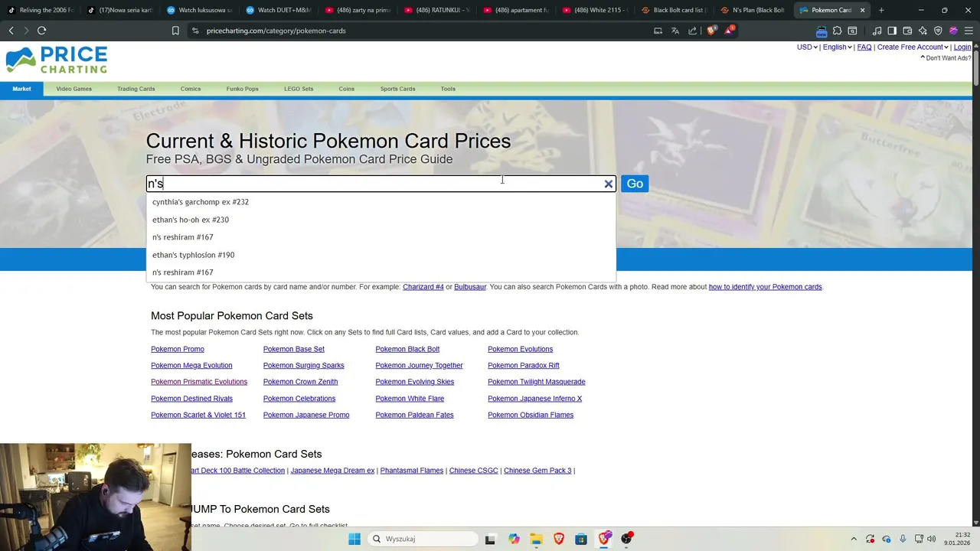The image size is (980, 551).
Task: Toggle the browser sidebar panel icon
Action: tap(892, 31)
